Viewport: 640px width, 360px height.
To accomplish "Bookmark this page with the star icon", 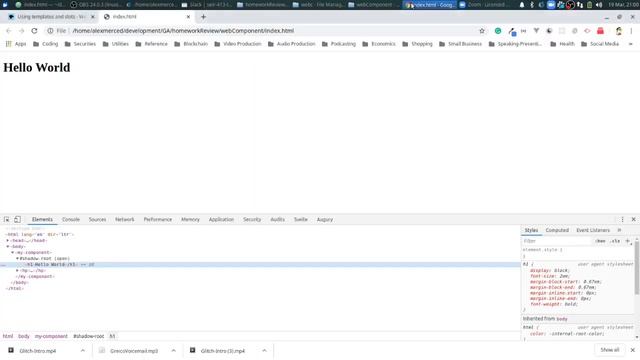I will (x=482, y=31).
